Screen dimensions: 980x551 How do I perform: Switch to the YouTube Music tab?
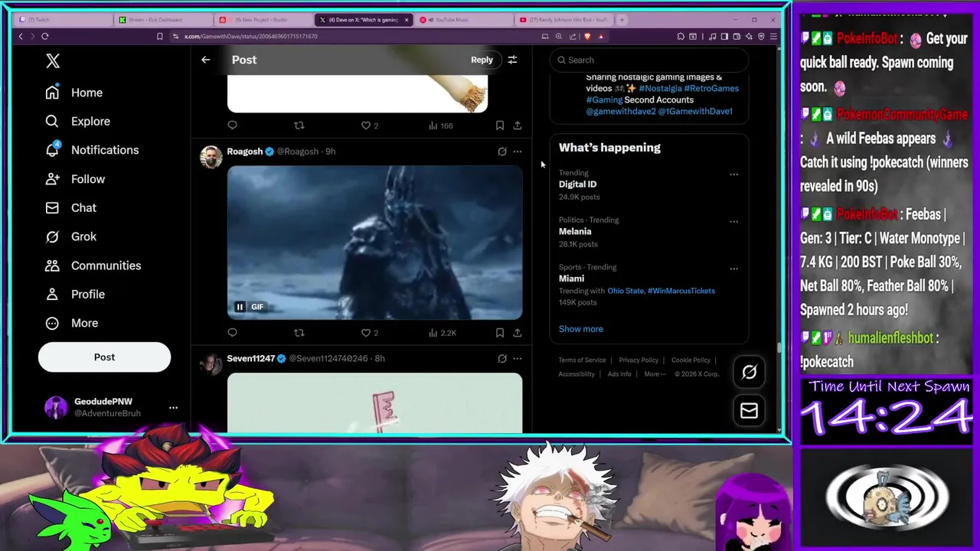click(462, 20)
